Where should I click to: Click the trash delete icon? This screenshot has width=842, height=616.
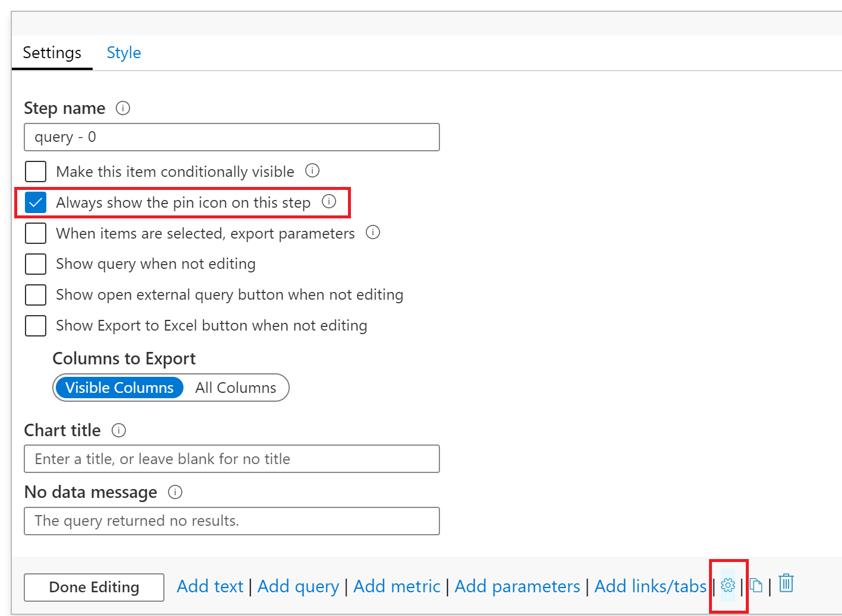(786, 583)
